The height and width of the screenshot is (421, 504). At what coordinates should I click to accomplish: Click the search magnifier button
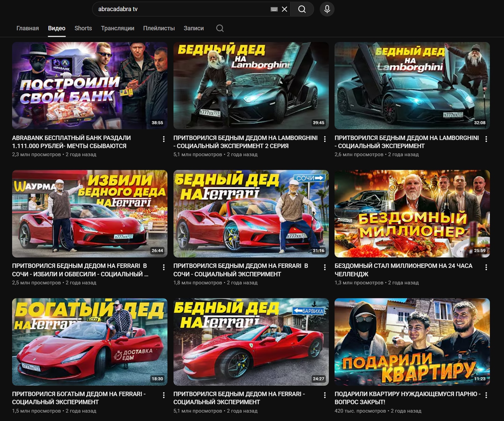302,9
